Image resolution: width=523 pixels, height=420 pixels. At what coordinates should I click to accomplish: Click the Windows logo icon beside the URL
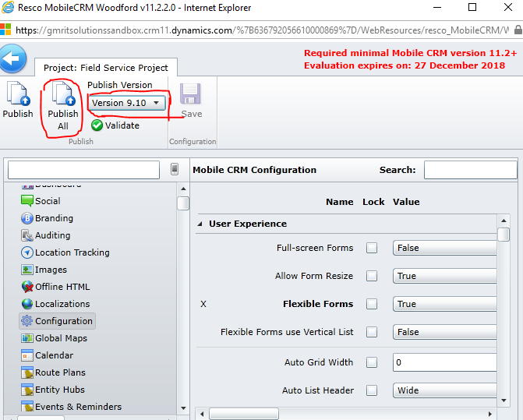[5, 30]
